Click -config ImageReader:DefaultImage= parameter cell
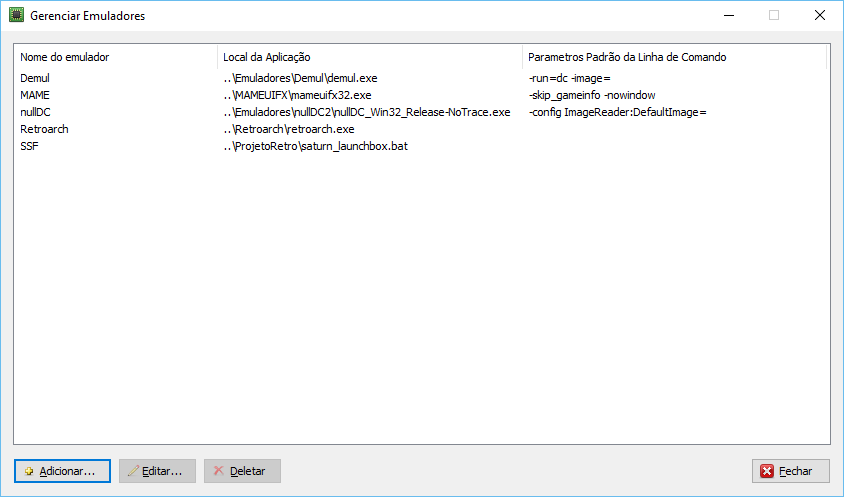844x497 pixels. pos(617,112)
